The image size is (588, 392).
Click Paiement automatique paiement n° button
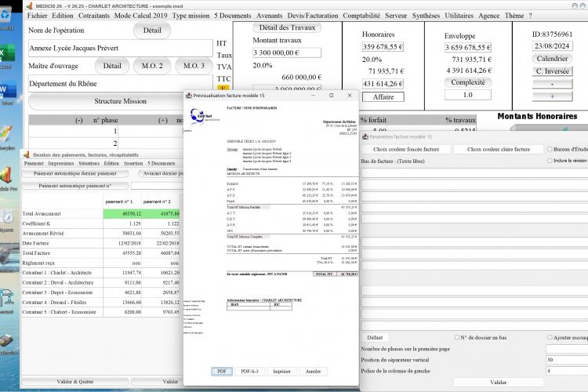pyautogui.click(x=75, y=186)
